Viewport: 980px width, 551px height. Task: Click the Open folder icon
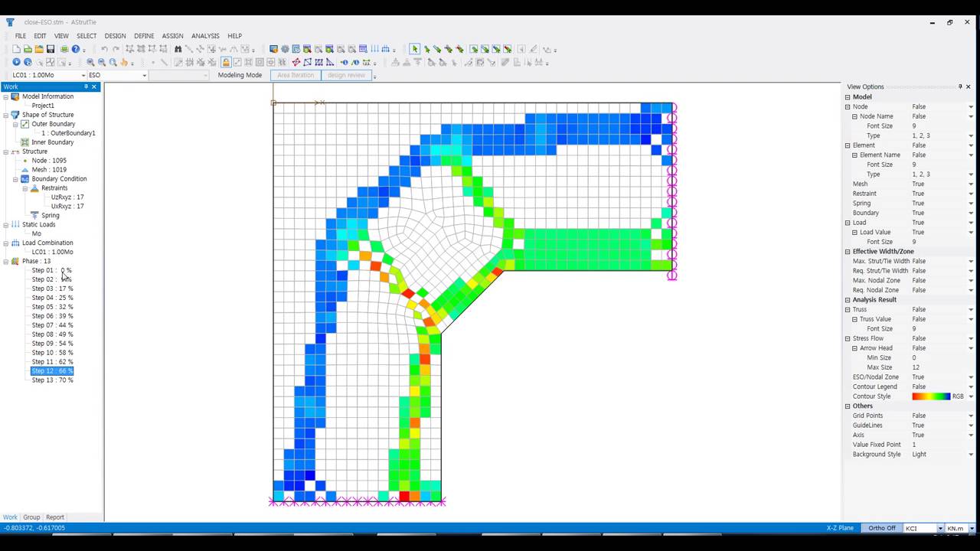point(38,49)
